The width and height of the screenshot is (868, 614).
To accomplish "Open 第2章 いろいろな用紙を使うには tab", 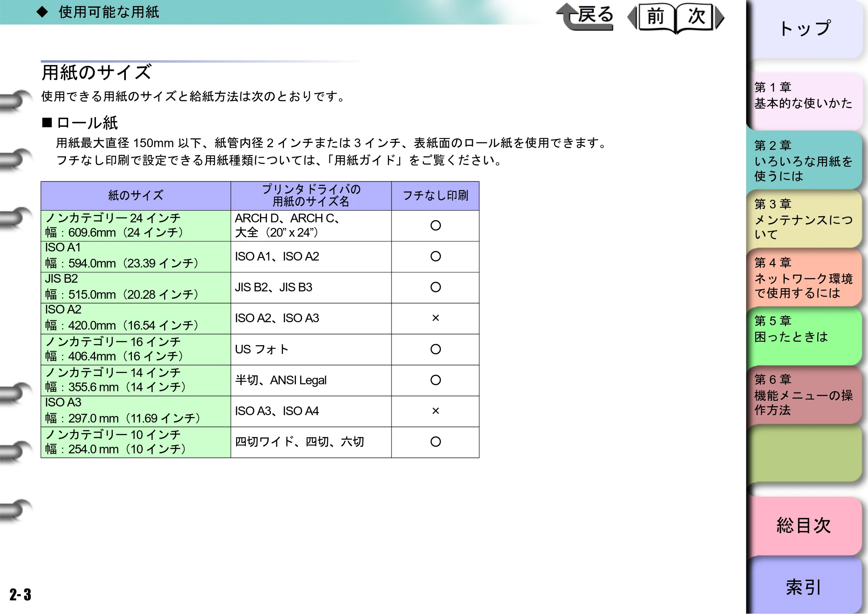I will click(x=805, y=160).
